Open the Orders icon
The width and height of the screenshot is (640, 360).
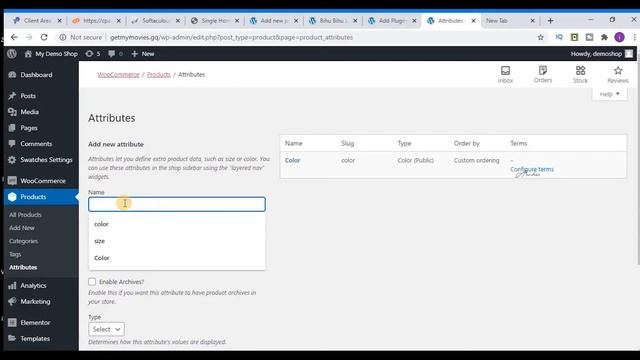(x=542, y=75)
